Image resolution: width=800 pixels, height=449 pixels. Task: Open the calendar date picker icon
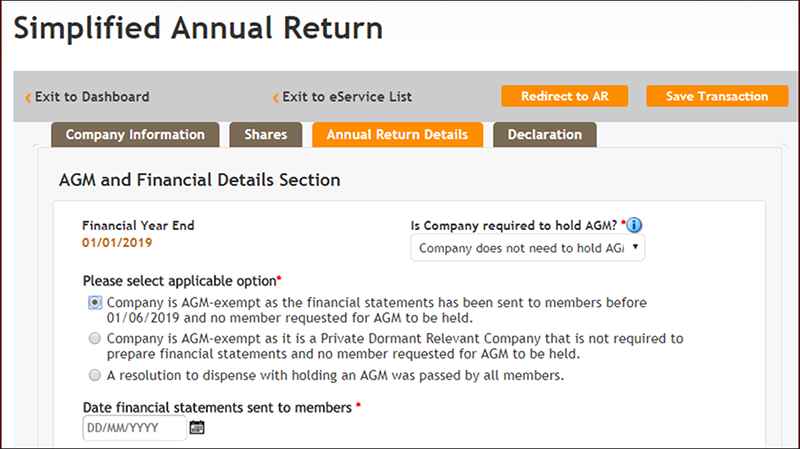[x=197, y=427]
